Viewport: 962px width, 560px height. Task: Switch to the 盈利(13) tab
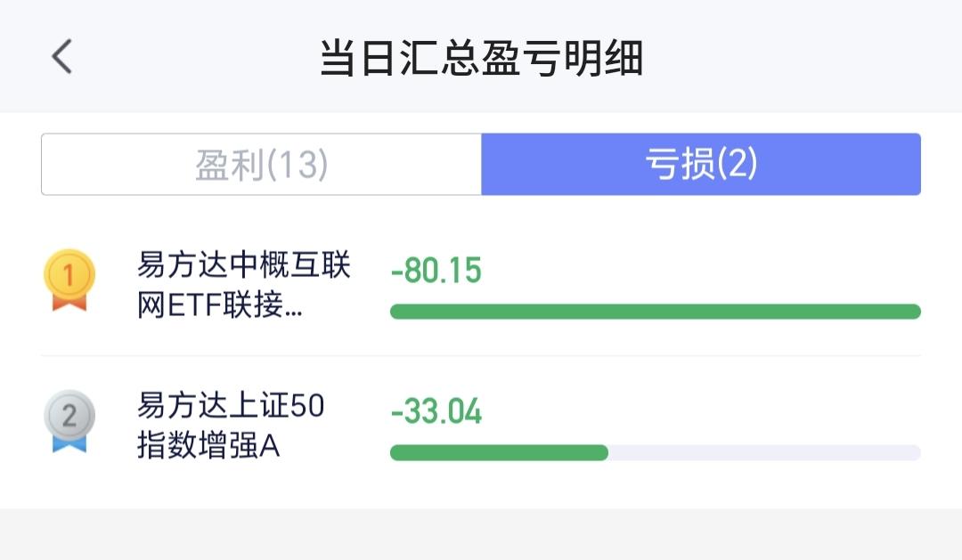(x=262, y=165)
